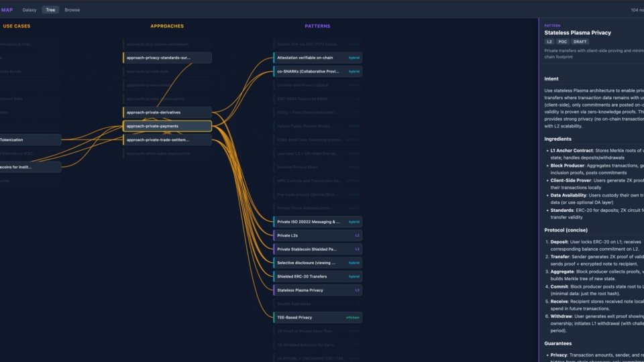The height and width of the screenshot is (362, 644).
Task: Click the DRAFT tag badge
Action: tap(580, 42)
